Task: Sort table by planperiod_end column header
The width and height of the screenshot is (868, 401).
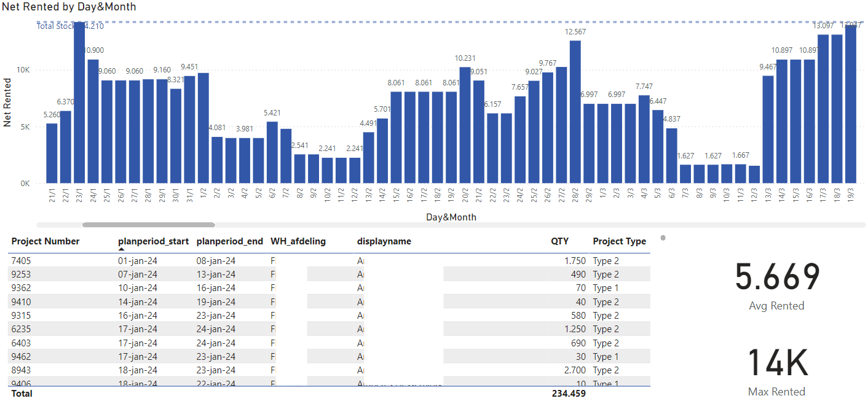Action: 230,241
